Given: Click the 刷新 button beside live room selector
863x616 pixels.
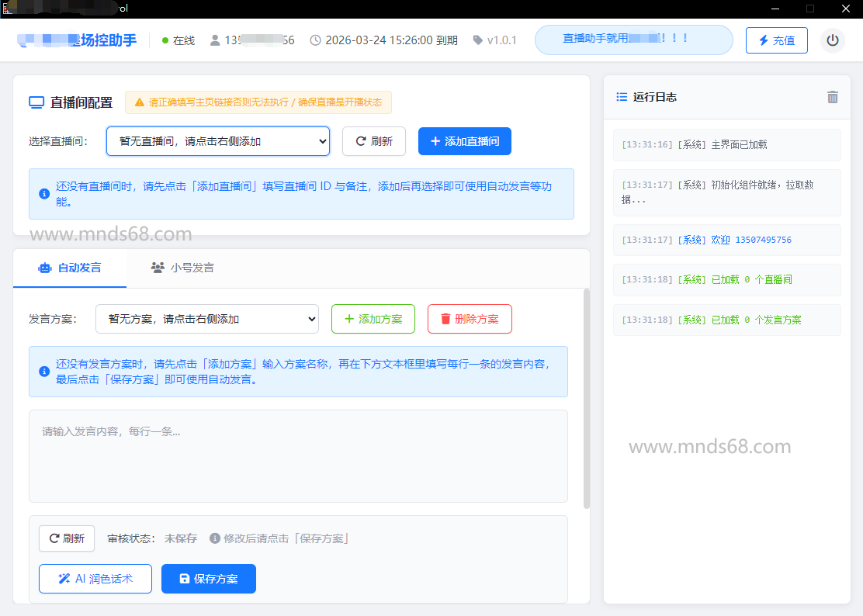Looking at the screenshot, I should coord(374,141).
